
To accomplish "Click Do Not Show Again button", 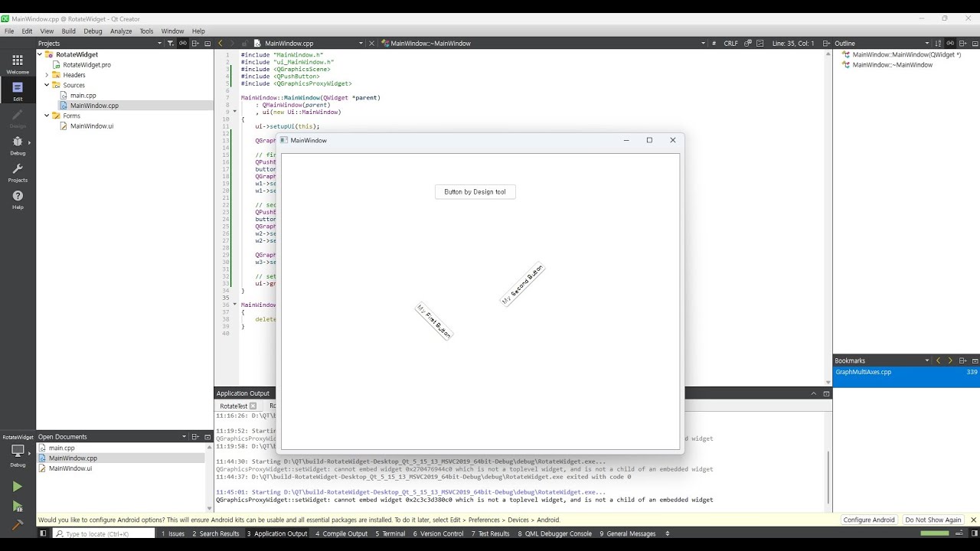I will click(x=933, y=520).
